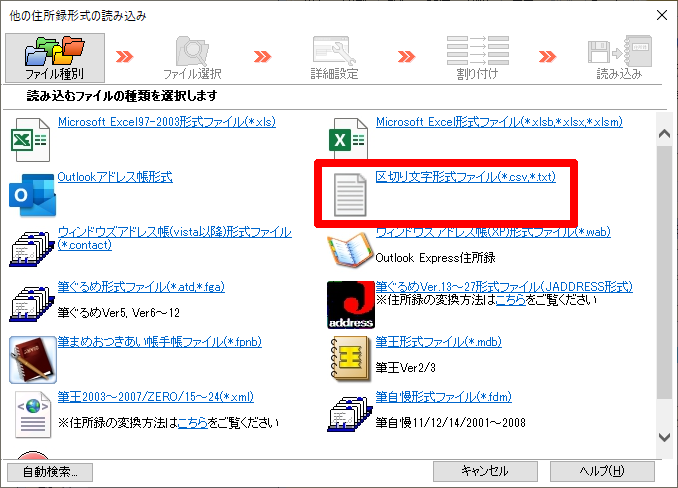The width and height of the screenshot is (678, 488).
Task: Choose 筆ぐるめVer.13～27 JADDRESS形式 link
Action: pyautogui.click(x=504, y=287)
